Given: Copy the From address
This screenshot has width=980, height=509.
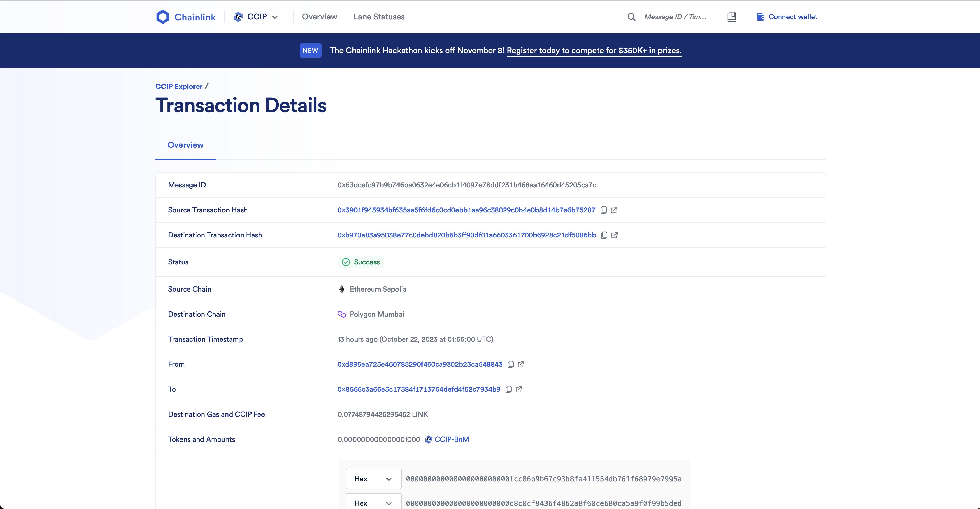Looking at the screenshot, I should [x=510, y=364].
